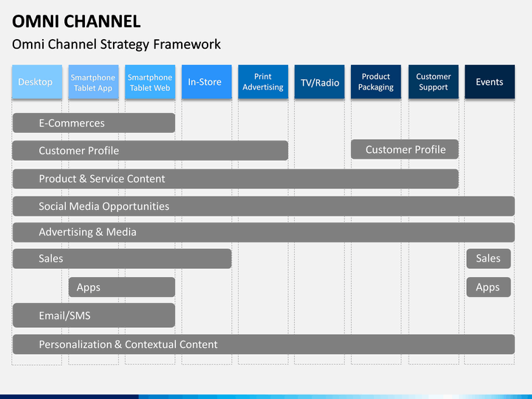Select the Omni Channel Strategy Framework subtitle

tap(117, 44)
